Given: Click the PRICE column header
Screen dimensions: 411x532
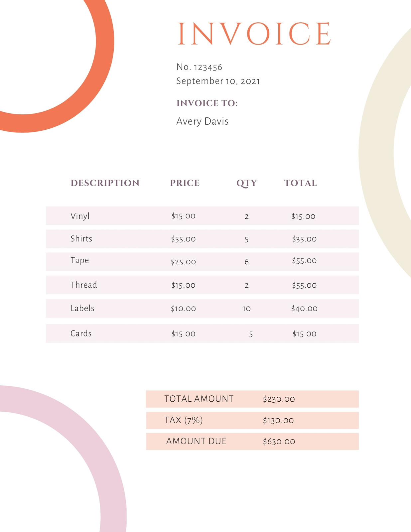Looking at the screenshot, I should 185,183.
